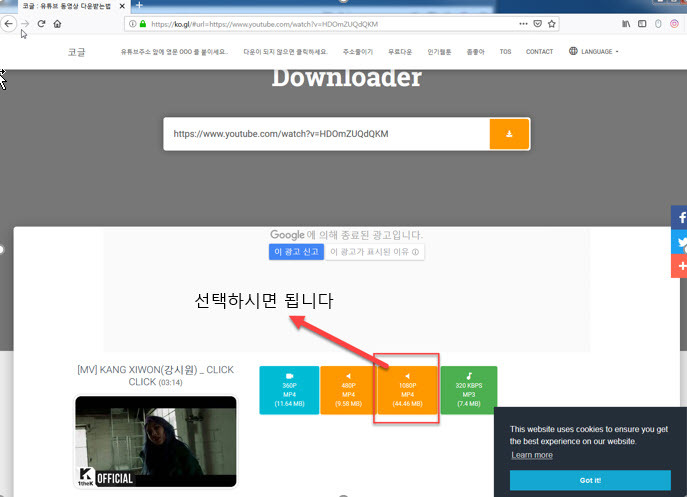Viewport: 687px width, 497px height.
Task: Share via the Facebook icon
Action: (679, 217)
